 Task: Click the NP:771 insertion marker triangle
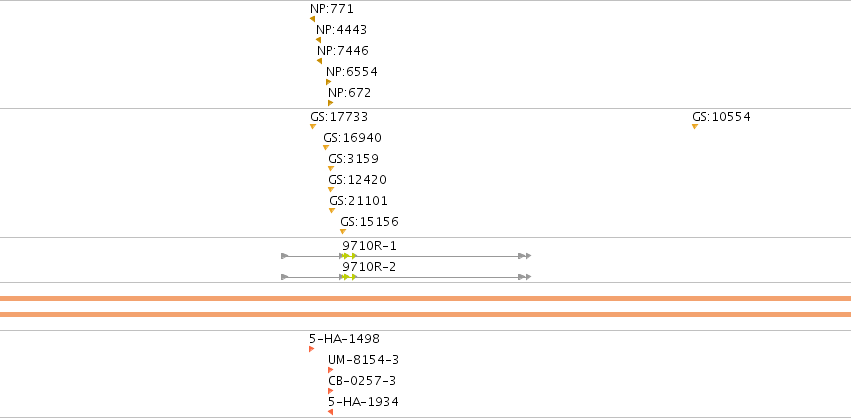coord(313,19)
